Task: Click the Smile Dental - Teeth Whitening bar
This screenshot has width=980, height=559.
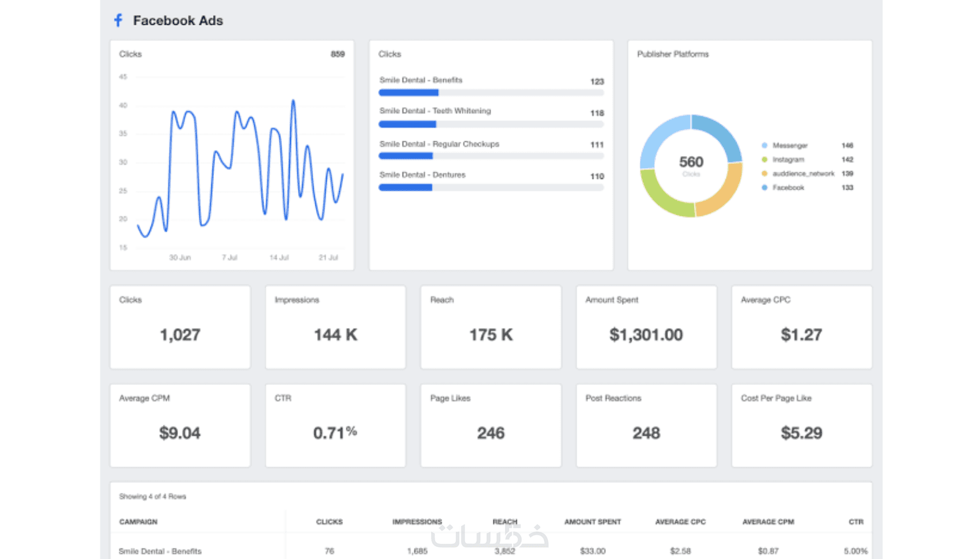Action: pyautogui.click(x=491, y=124)
